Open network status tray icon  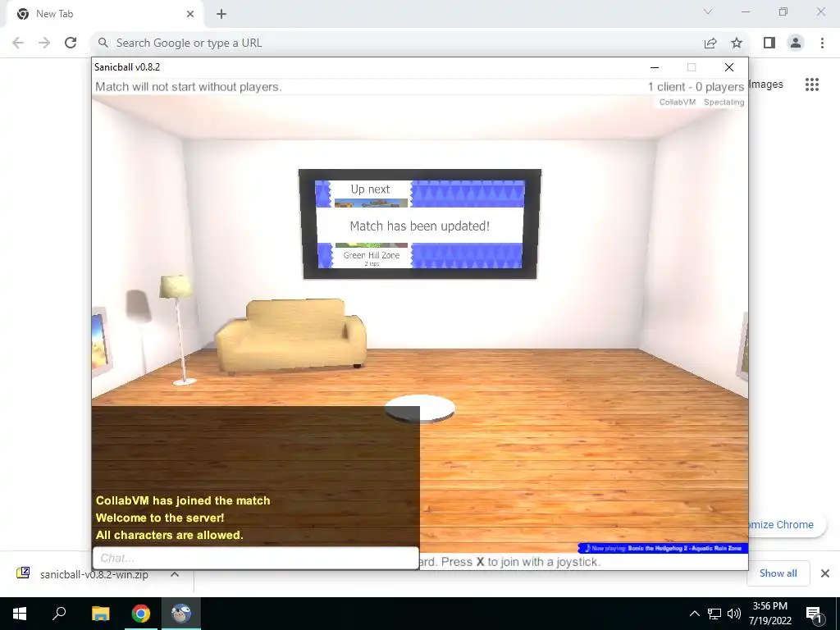click(714, 614)
